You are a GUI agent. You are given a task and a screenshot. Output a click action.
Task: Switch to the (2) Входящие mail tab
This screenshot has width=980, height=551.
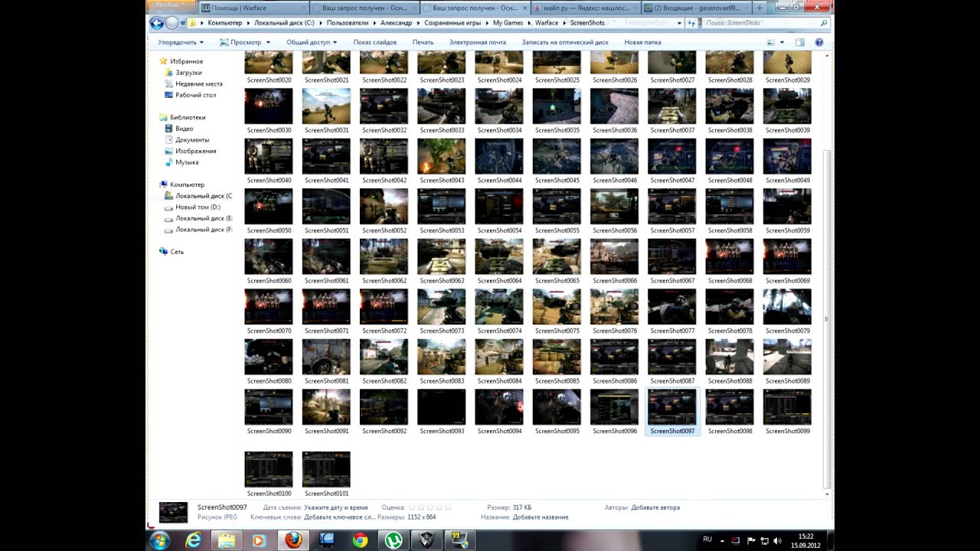(695, 8)
